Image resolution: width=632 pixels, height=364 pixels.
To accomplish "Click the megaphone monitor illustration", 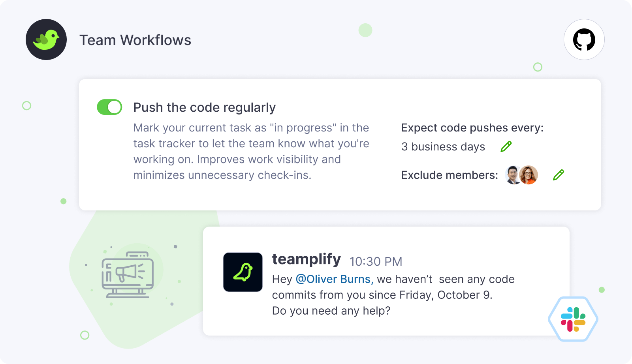I will point(127,274).
